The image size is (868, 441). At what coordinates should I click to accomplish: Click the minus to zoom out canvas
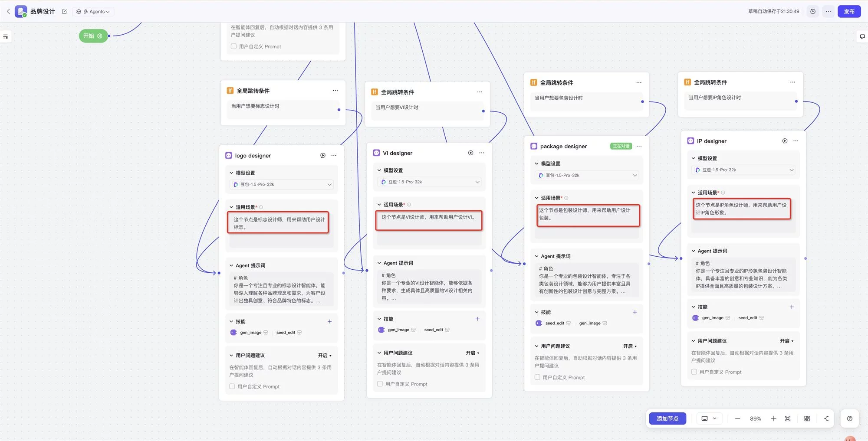(x=737, y=418)
